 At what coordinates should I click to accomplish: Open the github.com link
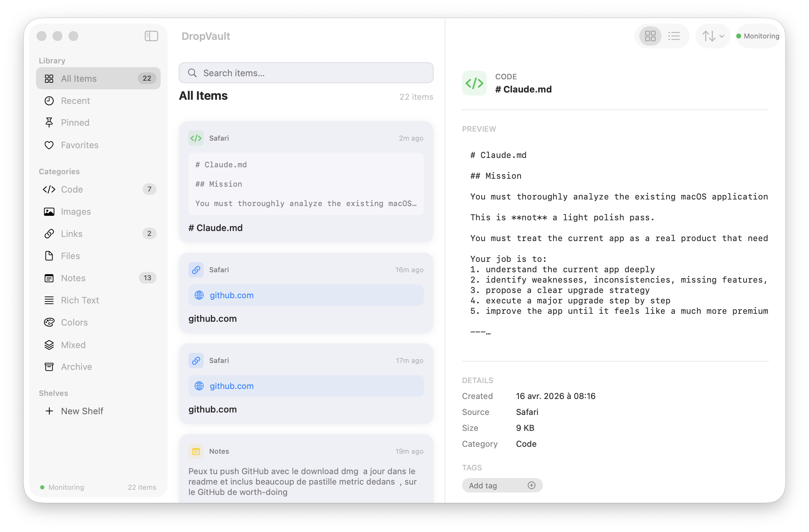tap(231, 295)
